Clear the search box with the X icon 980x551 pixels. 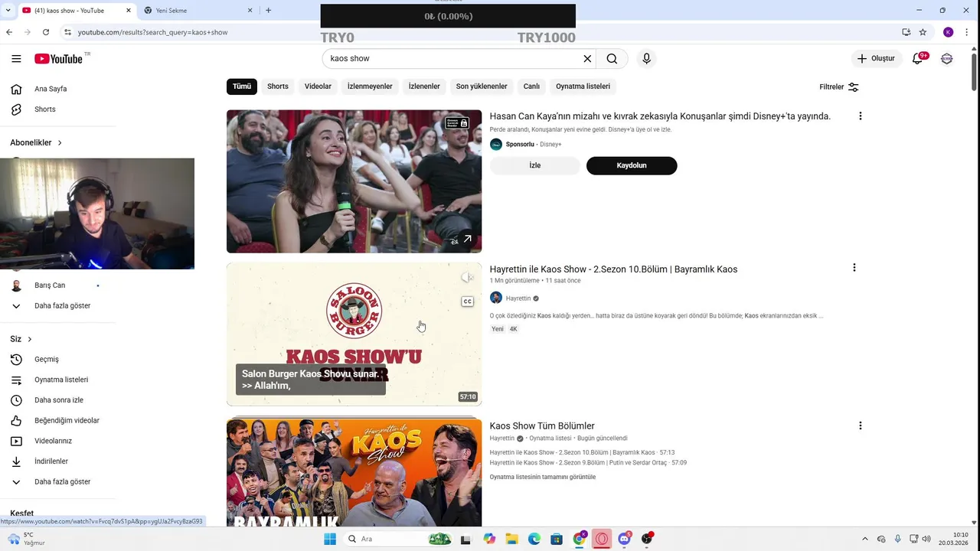click(587, 59)
